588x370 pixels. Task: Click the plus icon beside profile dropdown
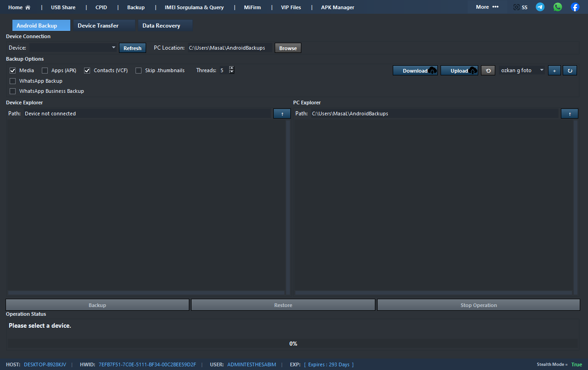[554, 70]
